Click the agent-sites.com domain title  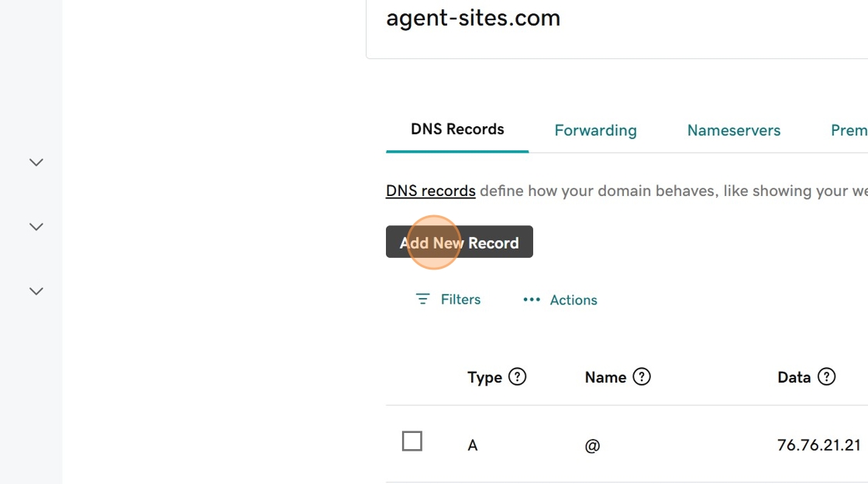click(473, 18)
